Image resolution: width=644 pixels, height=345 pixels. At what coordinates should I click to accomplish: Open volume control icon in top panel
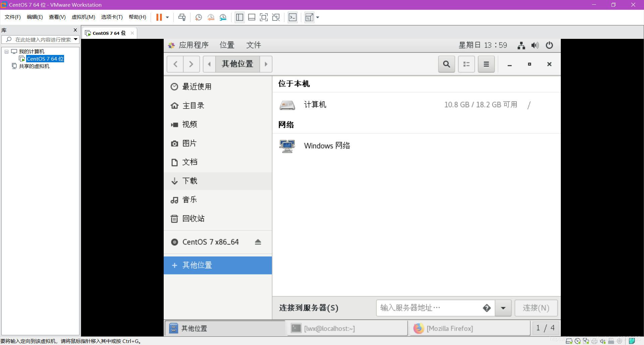point(535,45)
